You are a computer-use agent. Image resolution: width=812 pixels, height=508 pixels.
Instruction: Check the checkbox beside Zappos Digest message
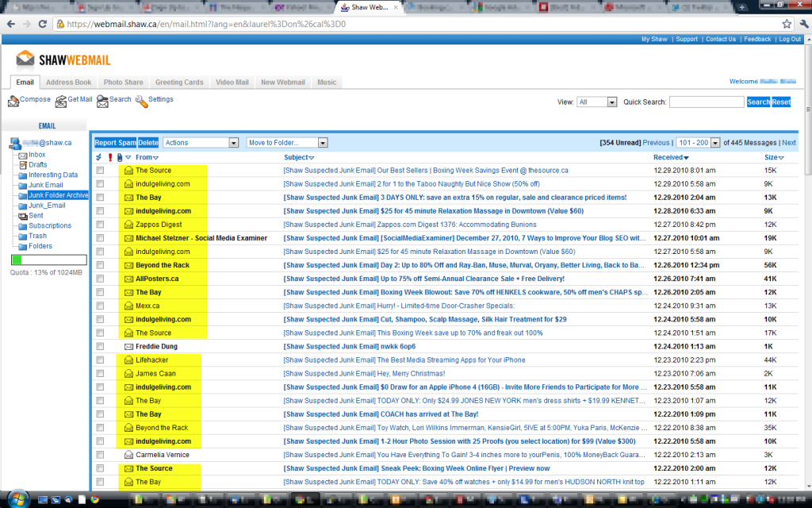100,224
